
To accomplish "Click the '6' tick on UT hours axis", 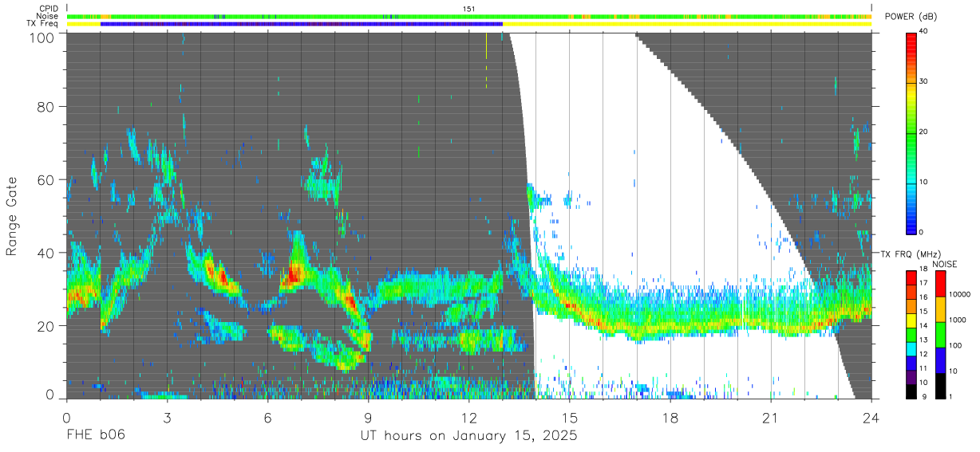I will tap(268, 417).
